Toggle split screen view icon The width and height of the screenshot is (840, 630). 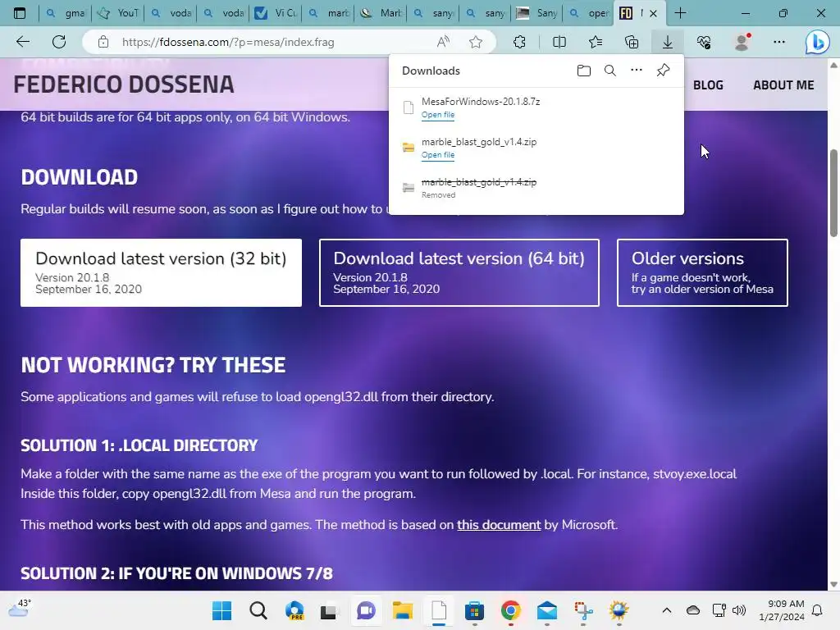(559, 42)
